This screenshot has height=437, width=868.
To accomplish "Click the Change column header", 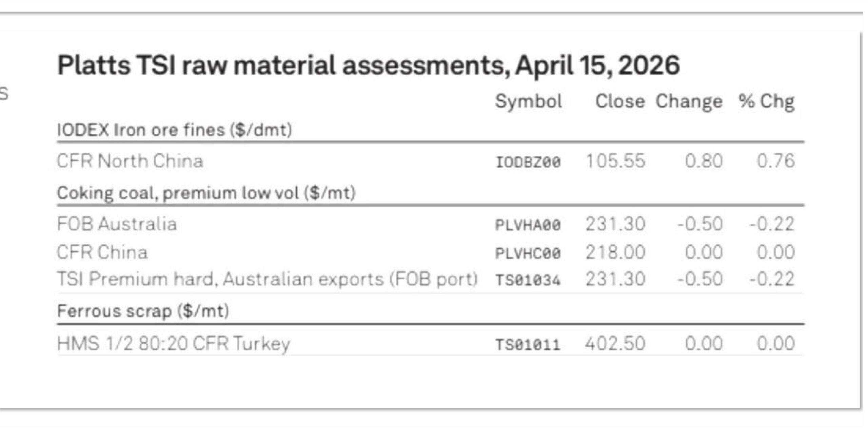I will tap(689, 101).
